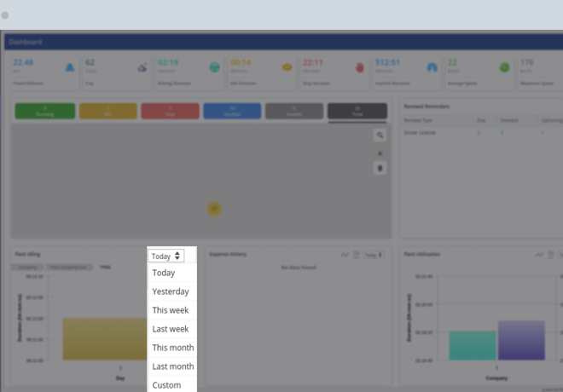Choose Yesterday in the date range list

171,291
